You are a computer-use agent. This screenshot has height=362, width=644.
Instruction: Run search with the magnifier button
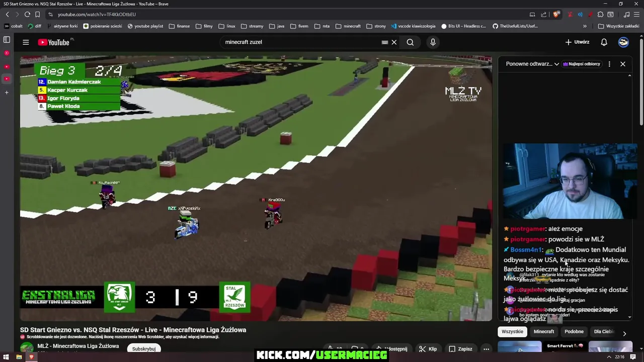coord(410,42)
